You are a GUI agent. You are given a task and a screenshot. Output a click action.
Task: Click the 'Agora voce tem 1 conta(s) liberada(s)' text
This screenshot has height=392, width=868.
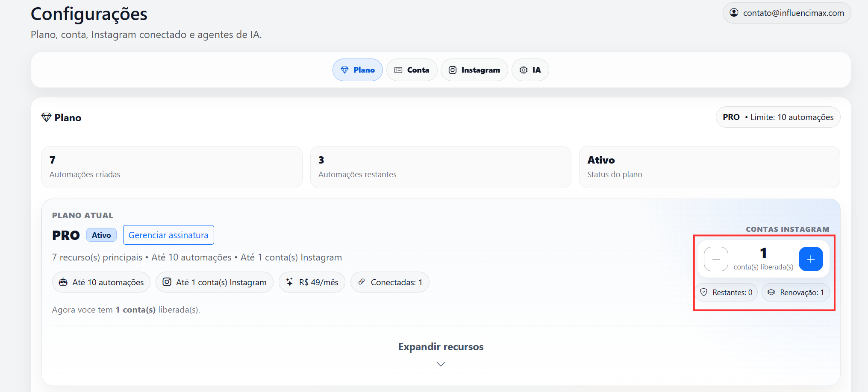(x=126, y=310)
